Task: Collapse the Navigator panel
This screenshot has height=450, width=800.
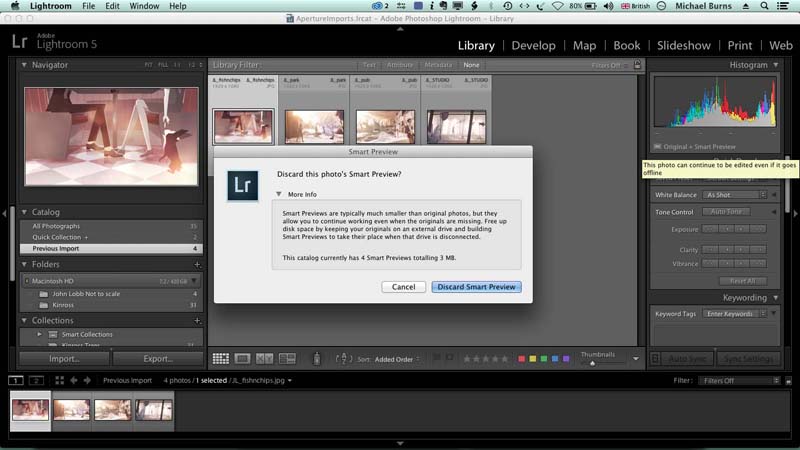Action: (24, 65)
